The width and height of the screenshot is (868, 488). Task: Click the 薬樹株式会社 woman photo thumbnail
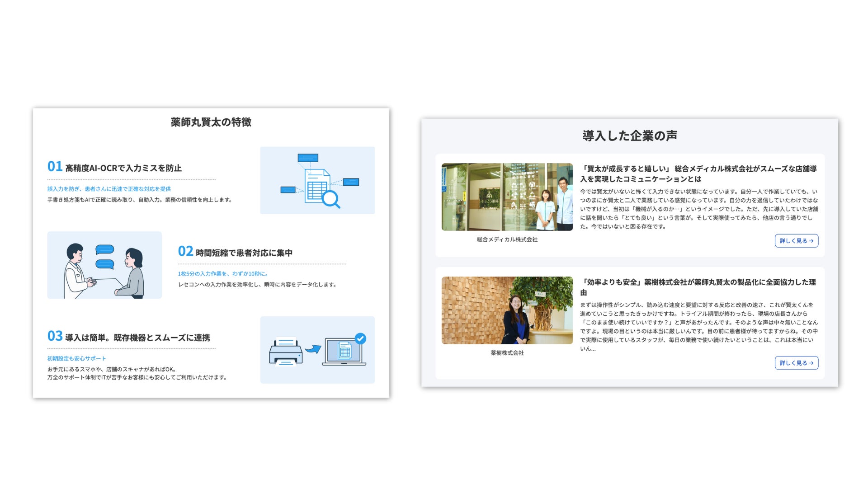pos(507,310)
